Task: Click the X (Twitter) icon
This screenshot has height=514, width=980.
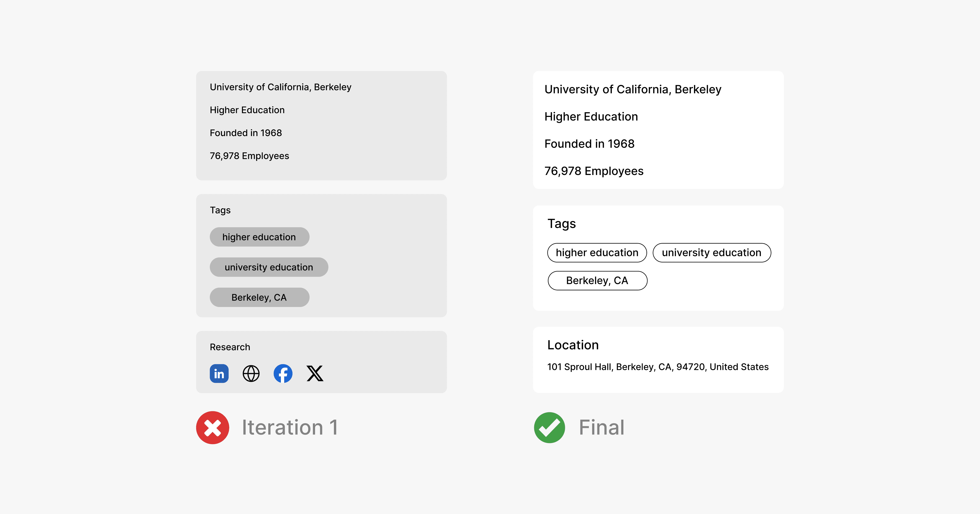Action: pos(315,373)
